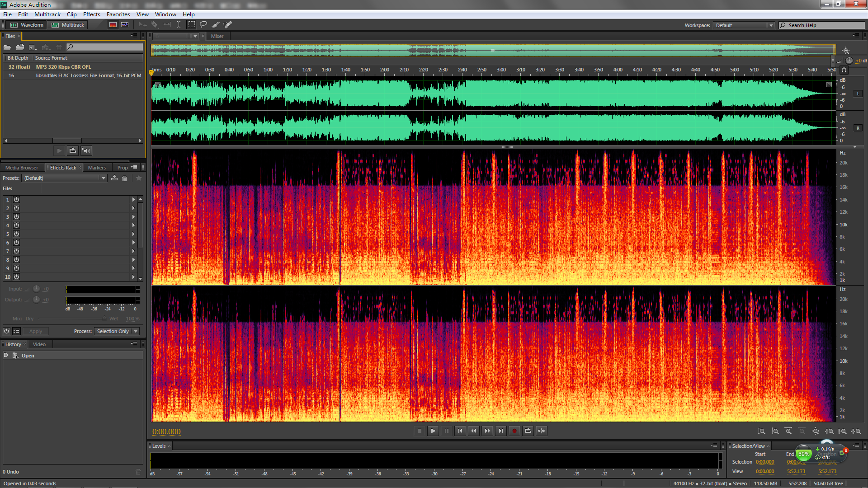Toggle left channel L enable button
This screenshot has width=868, height=488.
point(858,94)
